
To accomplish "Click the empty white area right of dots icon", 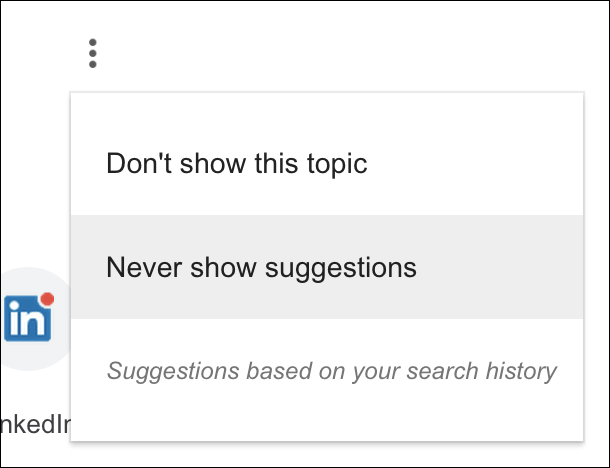I will (350, 51).
